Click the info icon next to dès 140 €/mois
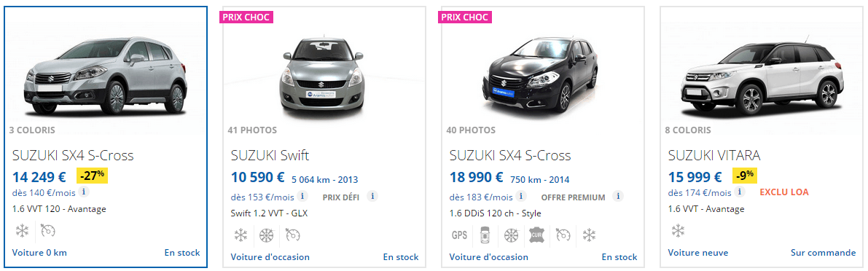868x271 pixels. coord(83,192)
